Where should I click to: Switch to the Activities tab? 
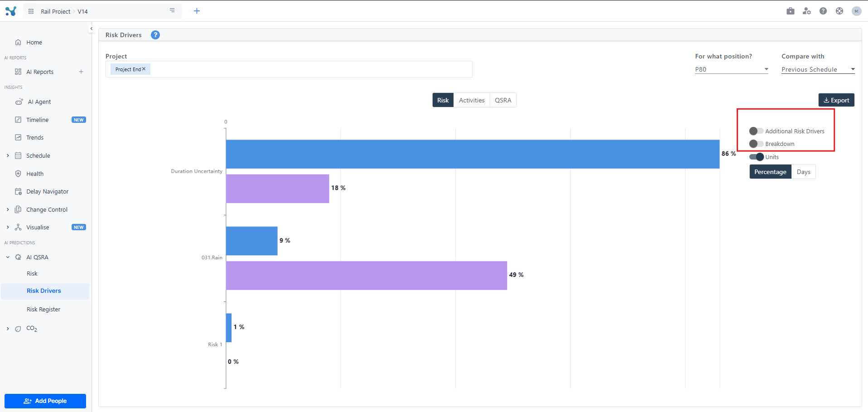[x=472, y=100]
